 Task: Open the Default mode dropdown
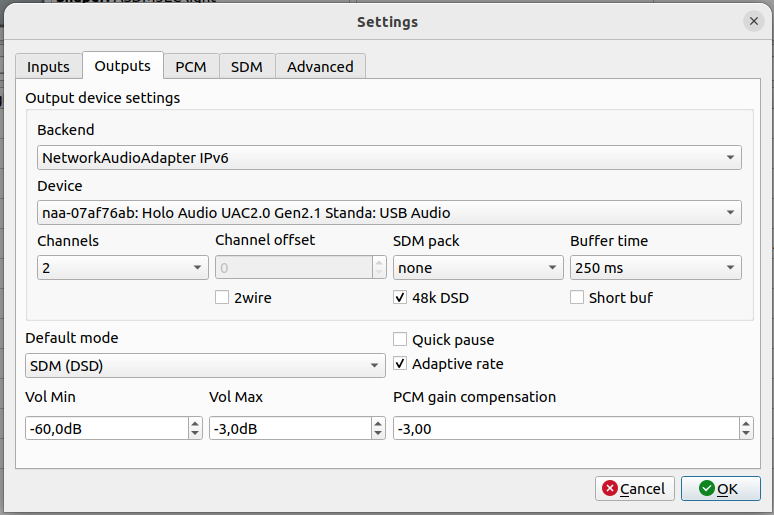click(204, 366)
